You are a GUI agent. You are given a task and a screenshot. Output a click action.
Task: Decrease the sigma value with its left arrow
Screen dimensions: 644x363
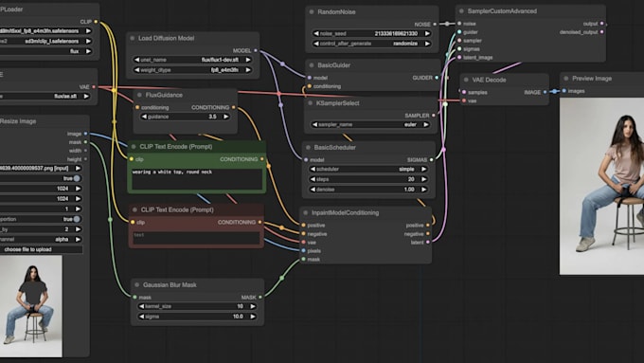click(142, 317)
